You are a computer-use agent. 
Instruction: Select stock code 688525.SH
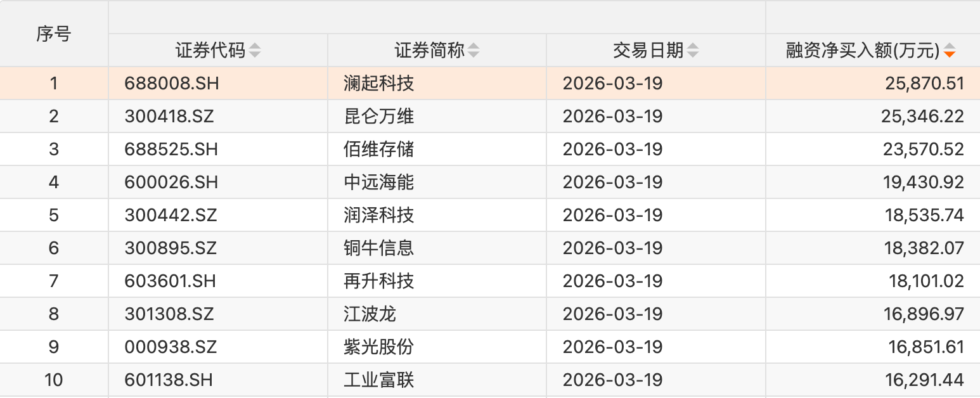coord(172,149)
